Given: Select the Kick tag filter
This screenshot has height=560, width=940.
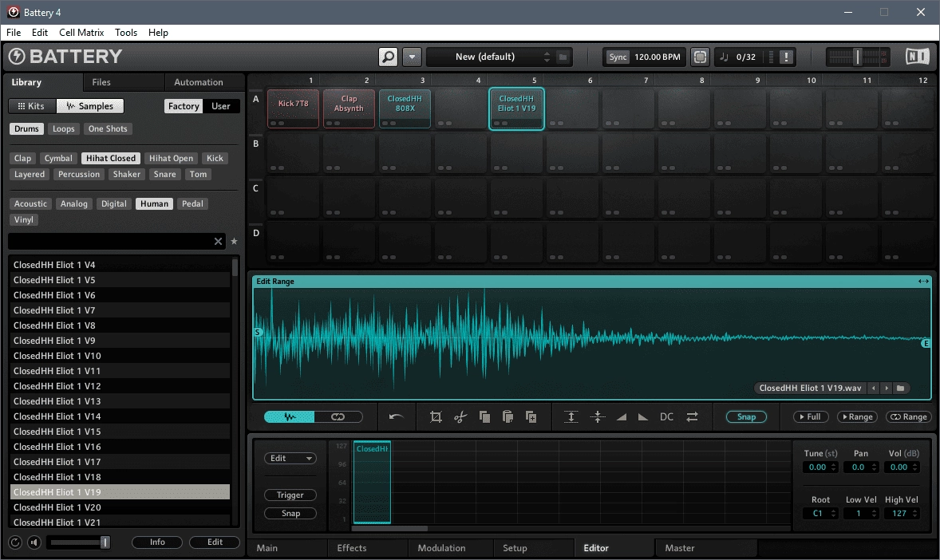Looking at the screenshot, I should click(x=215, y=158).
